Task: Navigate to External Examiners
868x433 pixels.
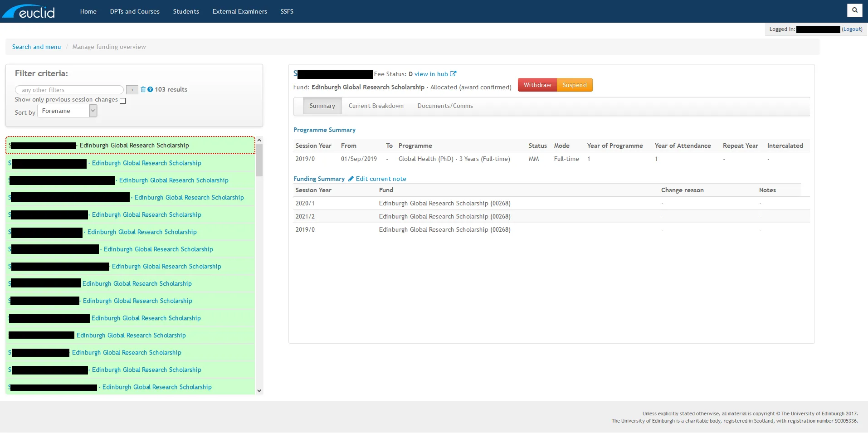Action: (239, 11)
